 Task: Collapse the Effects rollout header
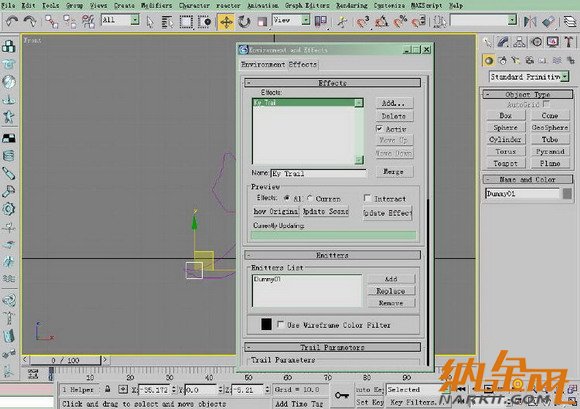tap(332, 83)
